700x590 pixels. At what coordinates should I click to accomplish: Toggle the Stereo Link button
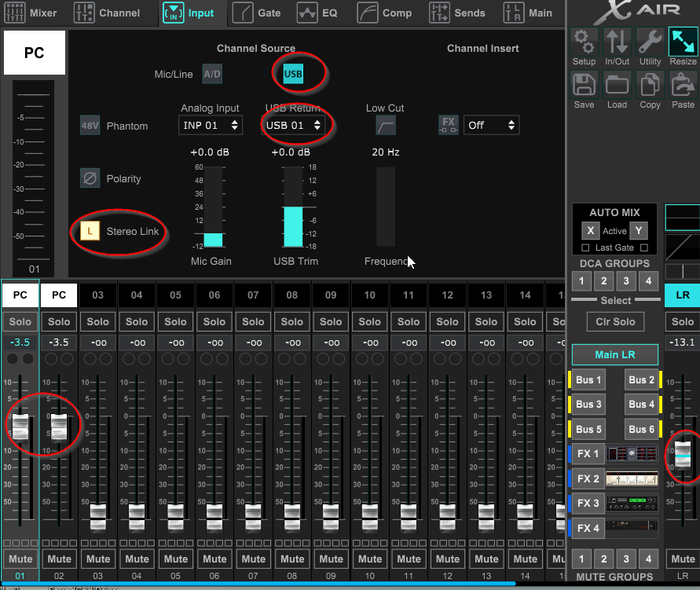(90, 231)
